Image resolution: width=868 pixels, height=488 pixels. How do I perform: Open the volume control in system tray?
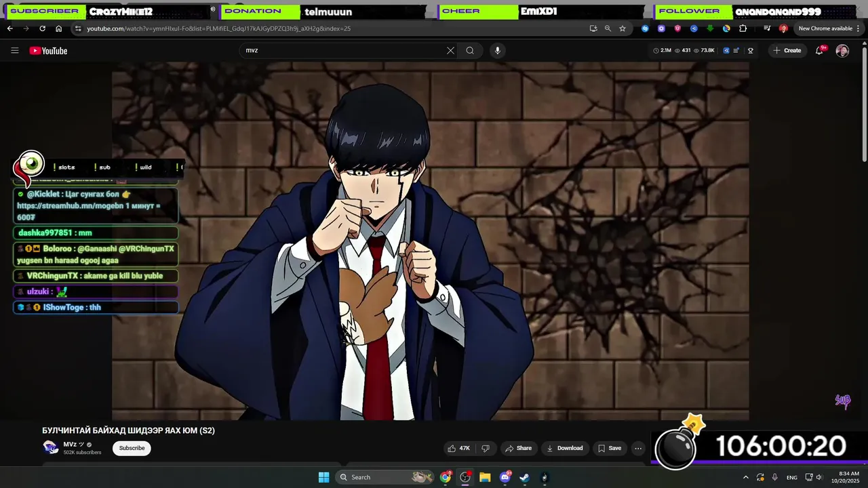tap(819, 477)
